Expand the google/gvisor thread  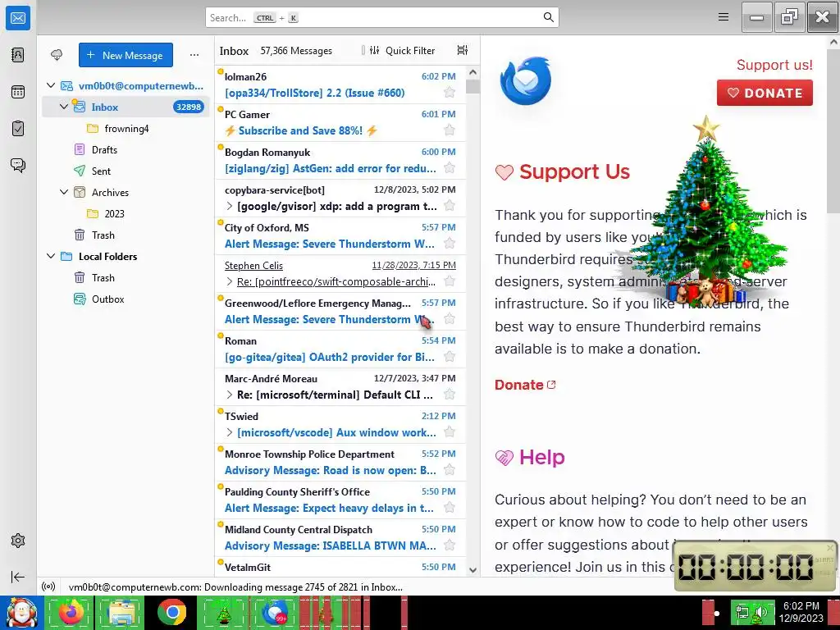coord(230,206)
